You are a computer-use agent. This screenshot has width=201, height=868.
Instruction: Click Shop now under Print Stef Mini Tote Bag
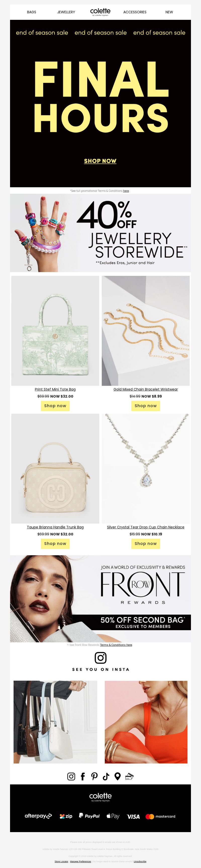[55, 406]
